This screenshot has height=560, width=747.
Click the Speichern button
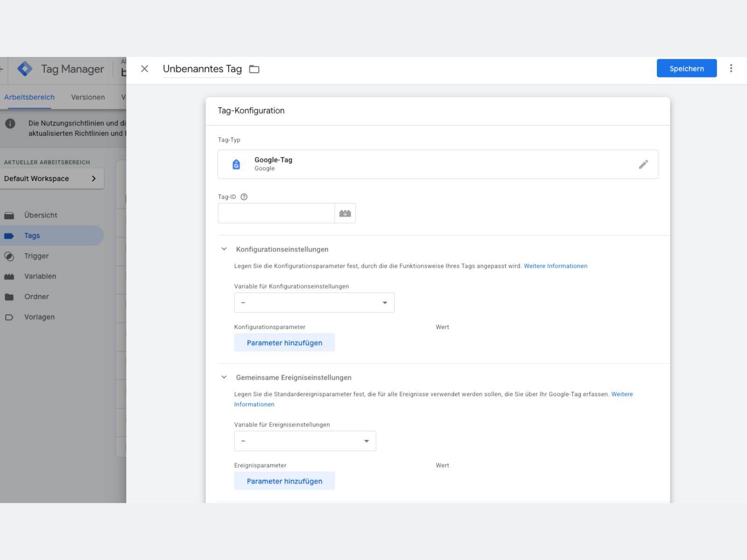(x=686, y=68)
